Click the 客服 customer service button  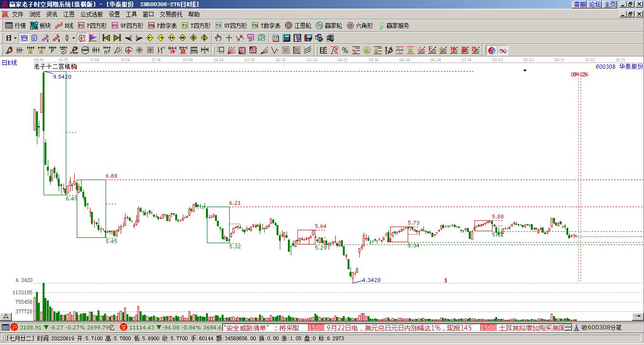(580, 4)
